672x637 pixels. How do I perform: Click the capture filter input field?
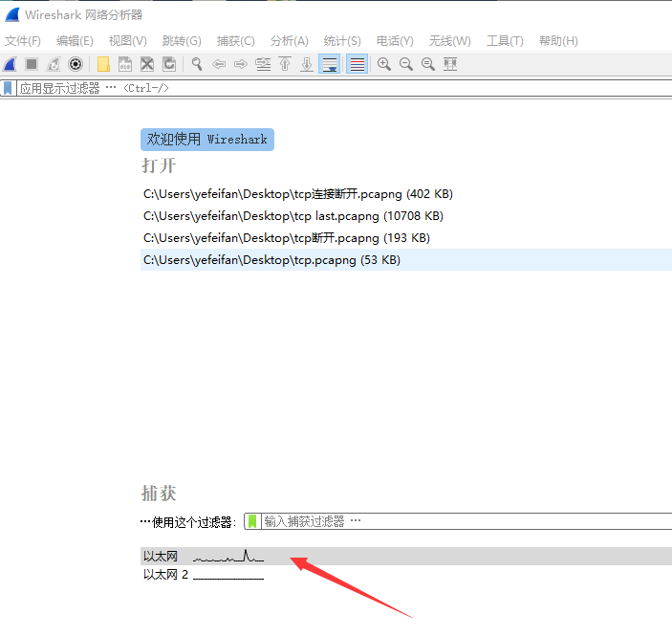pos(466,521)
